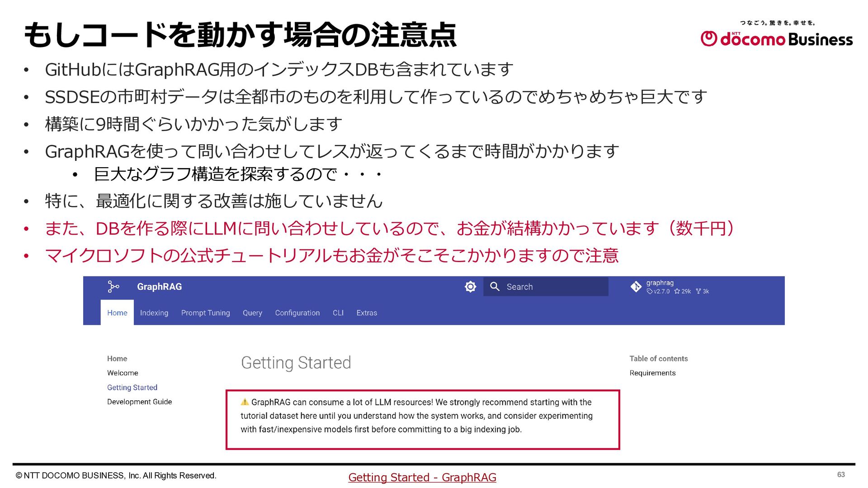The image size is (868, 488).
Task: Select Getting Started in the sidebar
Action: [x=132, y=387]
